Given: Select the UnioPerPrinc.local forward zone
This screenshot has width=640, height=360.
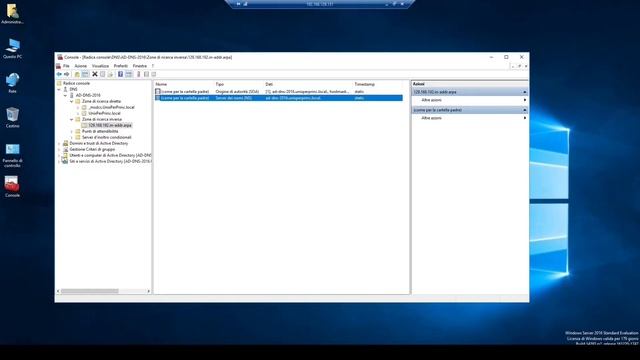Looking at the screenshot, I should tap(104, 113).
